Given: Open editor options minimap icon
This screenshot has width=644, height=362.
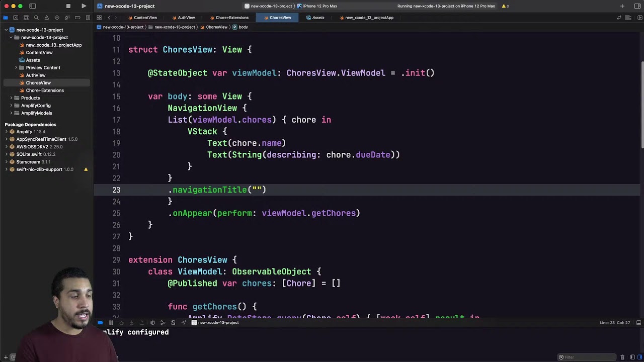Looking at the screenshot, I should [x=628, y=18].
